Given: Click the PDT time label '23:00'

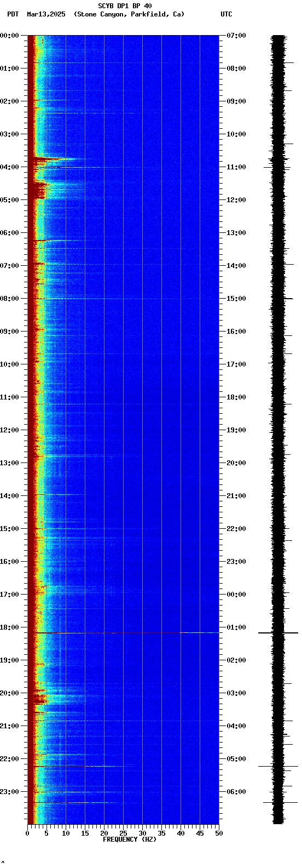Looking at the screenshot, I should pos(9,792).
